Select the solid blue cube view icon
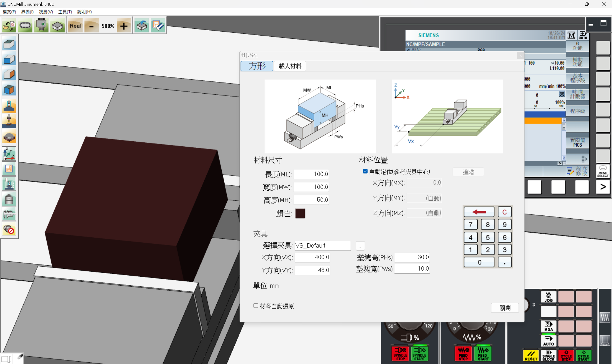 click(9, 89)
